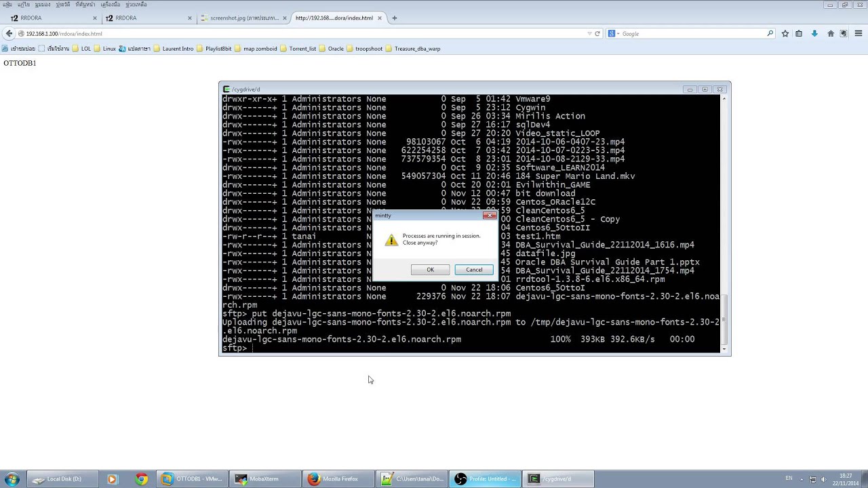868x488 pixels.
Task: Switch to the screenshot.jpg tab
Action: click(244, 18)
